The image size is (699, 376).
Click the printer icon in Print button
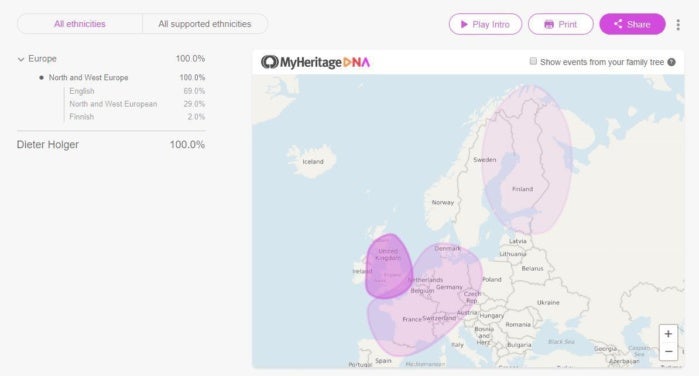click(549, 24)
